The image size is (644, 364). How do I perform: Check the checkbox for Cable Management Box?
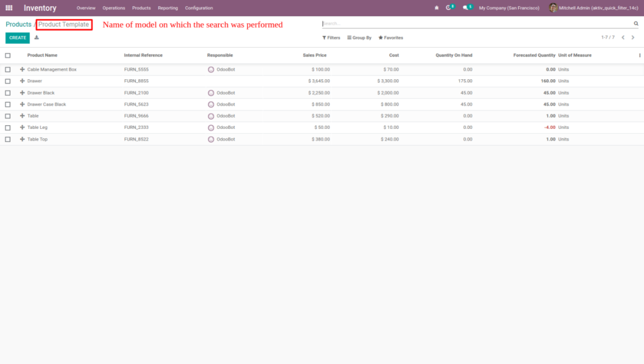[x=8, y=69]
